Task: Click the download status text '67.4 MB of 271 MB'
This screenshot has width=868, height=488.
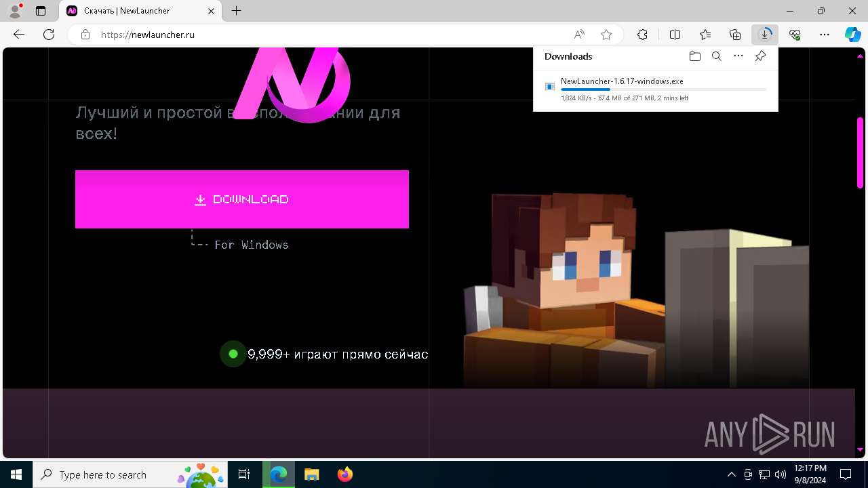Action: coord(626,98)
